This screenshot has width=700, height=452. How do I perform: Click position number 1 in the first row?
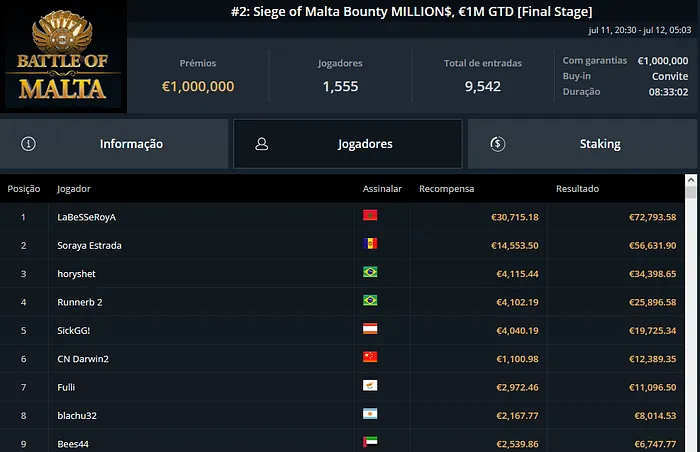tap(23, 217)
